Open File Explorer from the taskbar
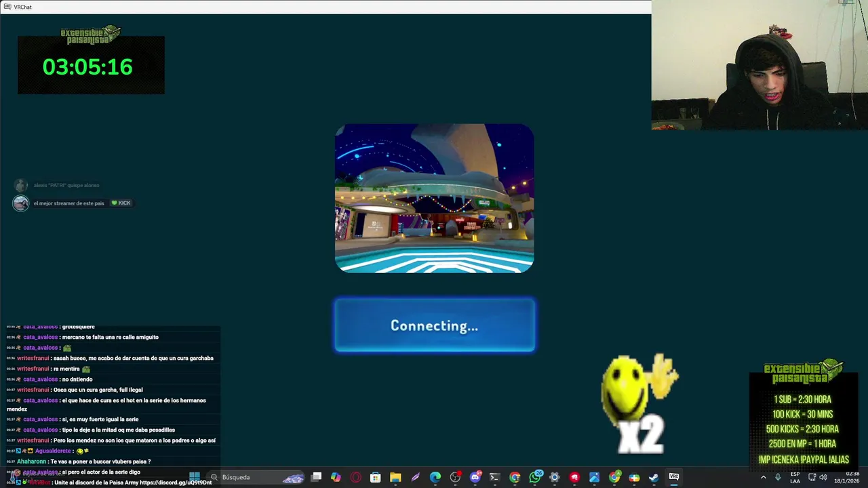Screen dimensions: 868x488 [395, 477]
